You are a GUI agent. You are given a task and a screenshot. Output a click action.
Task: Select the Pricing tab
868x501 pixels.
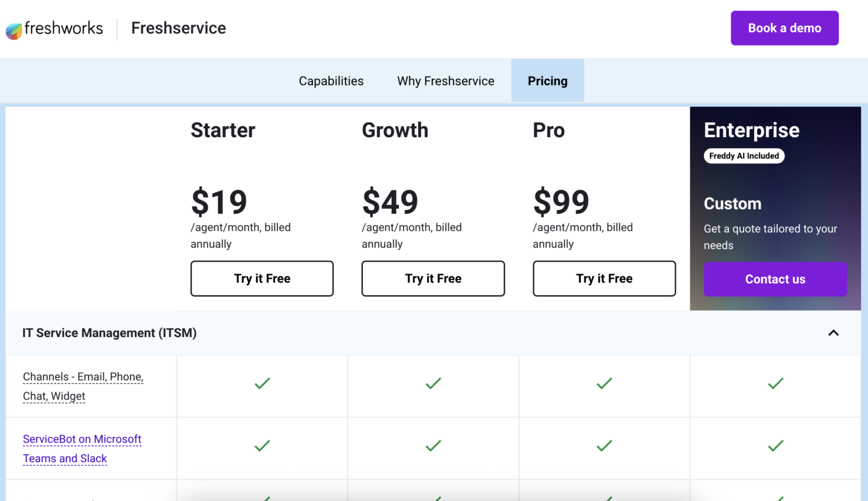[x=547, y=81]
